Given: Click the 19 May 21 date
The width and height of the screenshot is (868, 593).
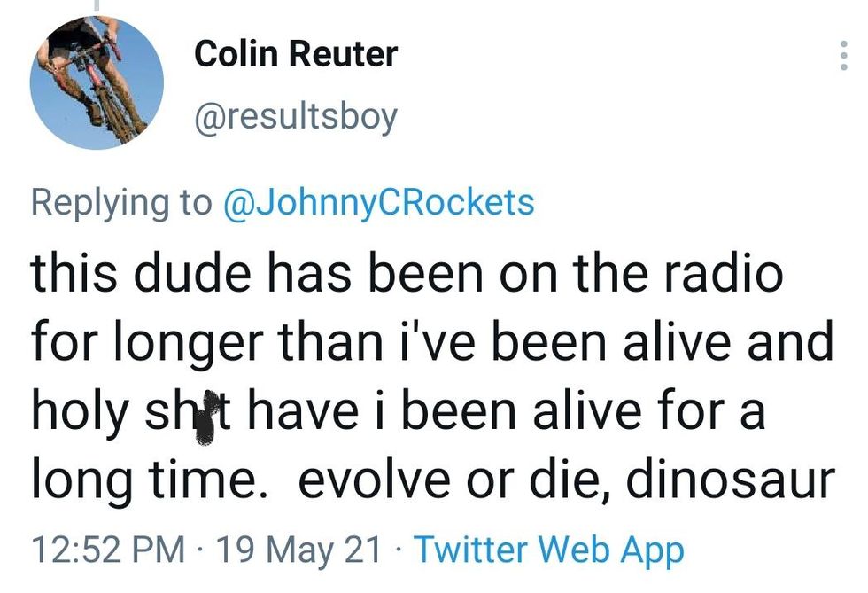Looking at the screenshot, I should pyautogui.click(x=300, y=550).
